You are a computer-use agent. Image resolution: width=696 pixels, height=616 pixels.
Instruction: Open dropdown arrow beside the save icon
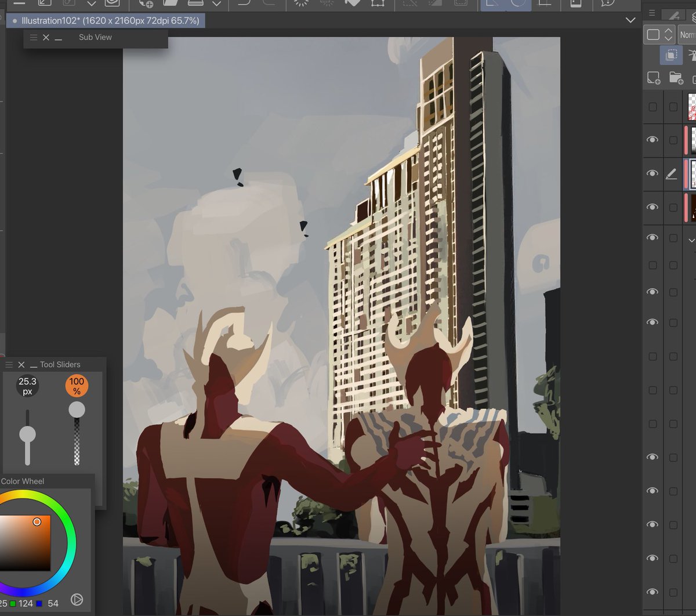pyautogui.click(x=216, y=4)
